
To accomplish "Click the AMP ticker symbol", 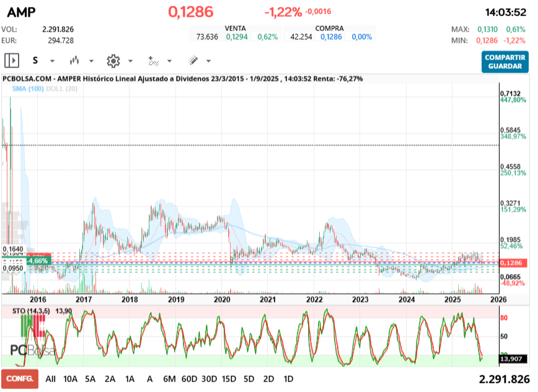I will pyautogui.click(x=21, y=12).
